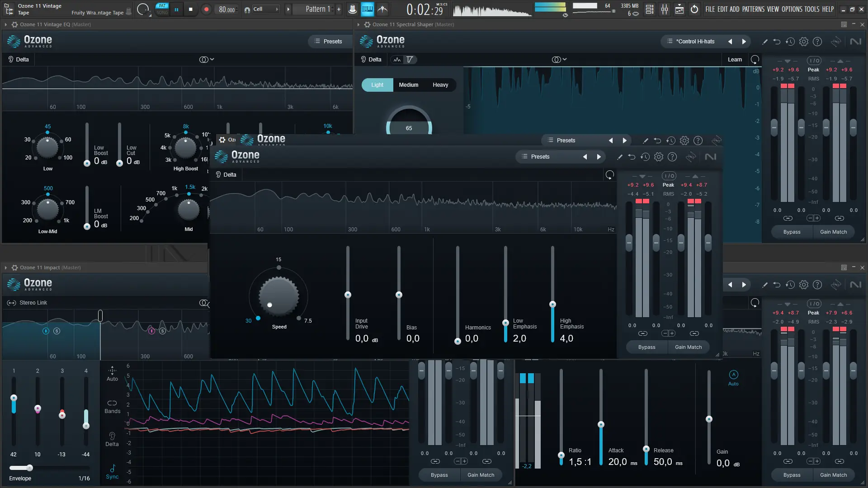Open the PATTERNS menu
Viewport: 868px width, 488px height.
tap(753, 9)
